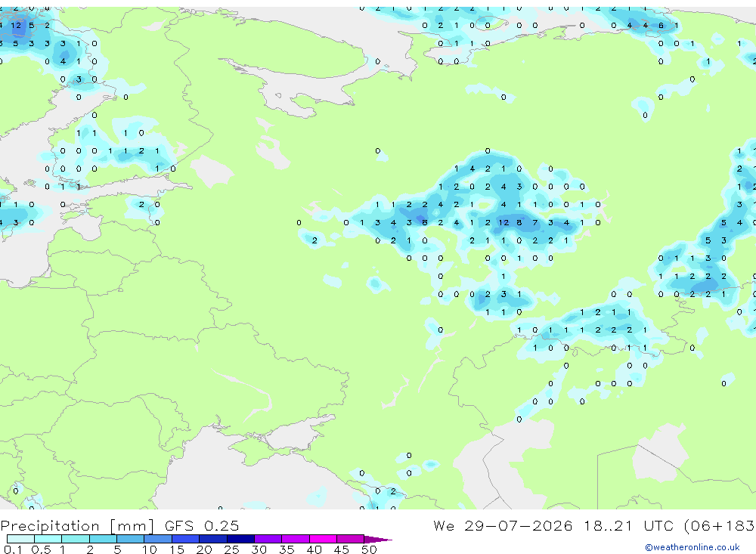Click the 40–45 mm magenta legend swatch
This screenshot has height=554, width=756.
(x=323, y=539)
